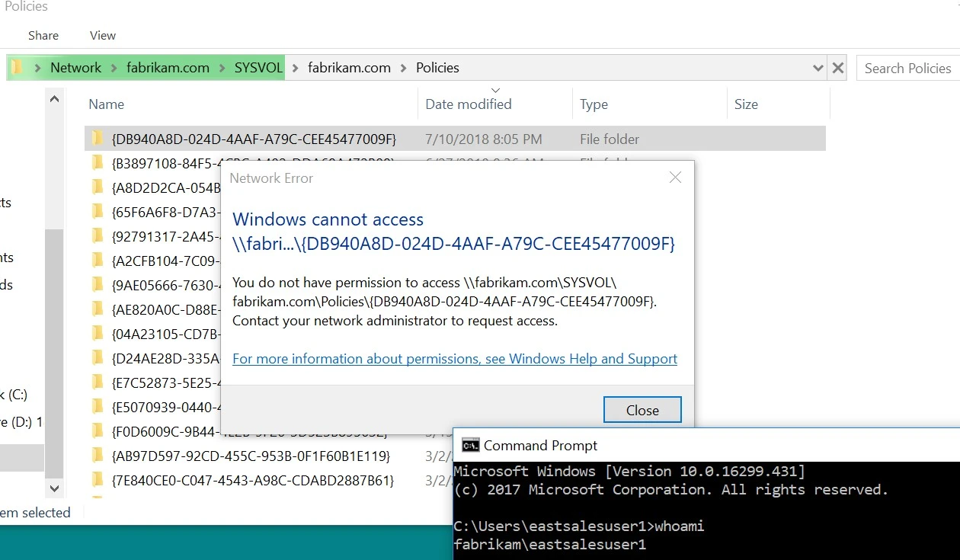Open the {AB97D597-92CD-455C-953B-0F1F60B1E119} folder icon
Screen dimensions: 960x560
coord(96,456)
